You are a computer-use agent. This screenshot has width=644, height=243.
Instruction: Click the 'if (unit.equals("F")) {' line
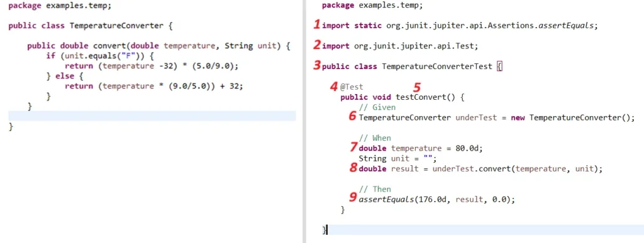click(100, 56)
